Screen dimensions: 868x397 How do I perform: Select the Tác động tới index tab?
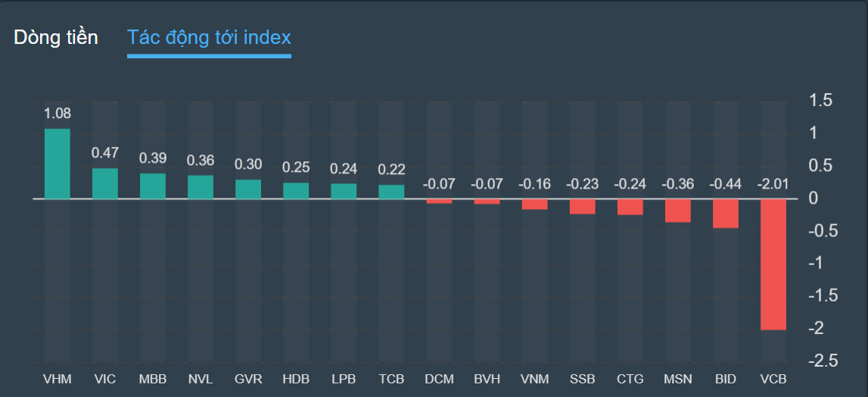(x=209, y=37)
